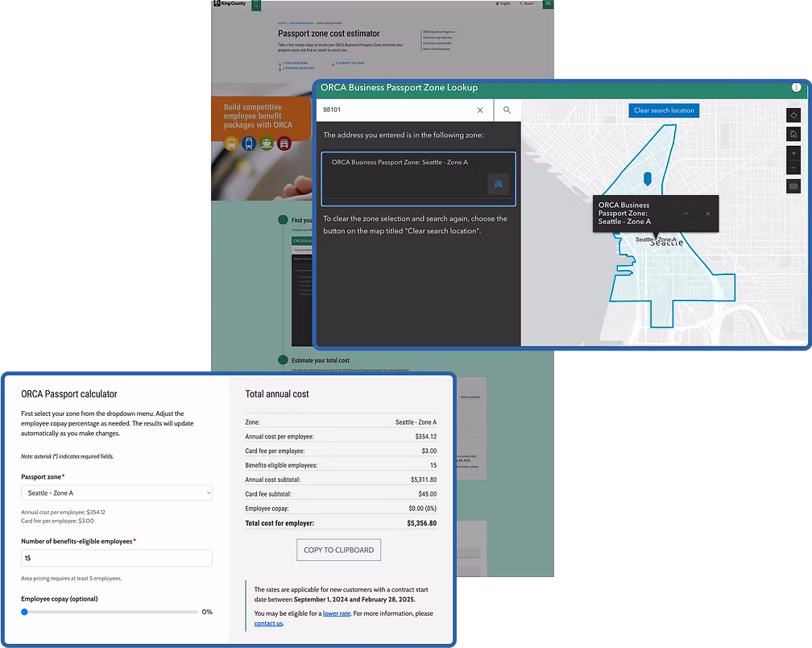Zoom out on the map with minus
This screenshot has width=812, height=648.
(793, 168)
